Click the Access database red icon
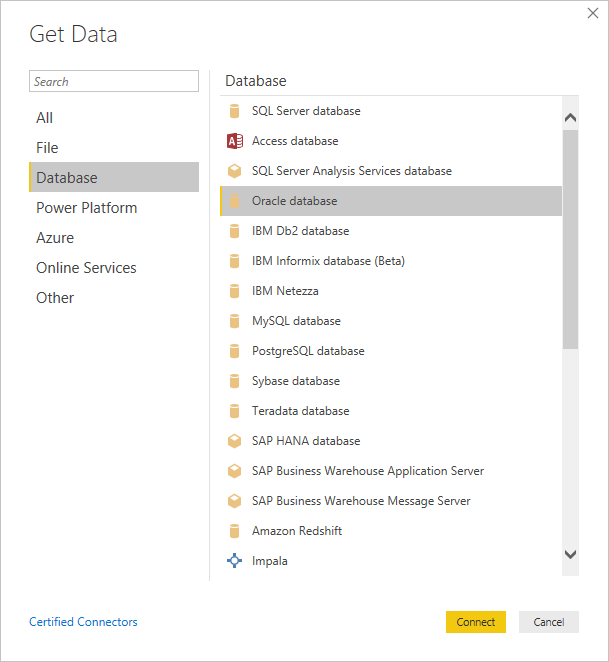Screen dimensions: 609x662 click(235, 141)
